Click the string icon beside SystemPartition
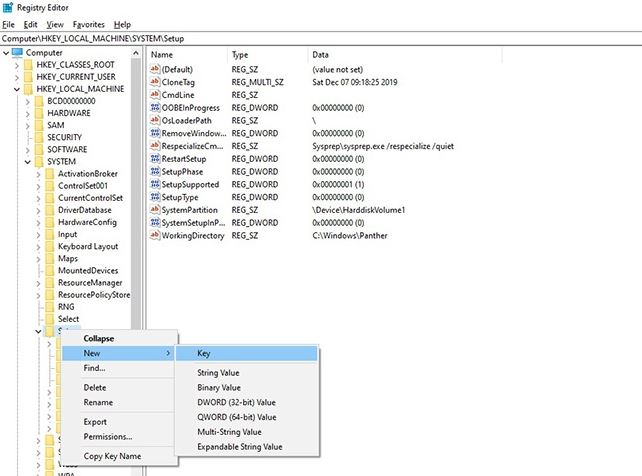Screen dimensions: 642x476 coord(155,210)
